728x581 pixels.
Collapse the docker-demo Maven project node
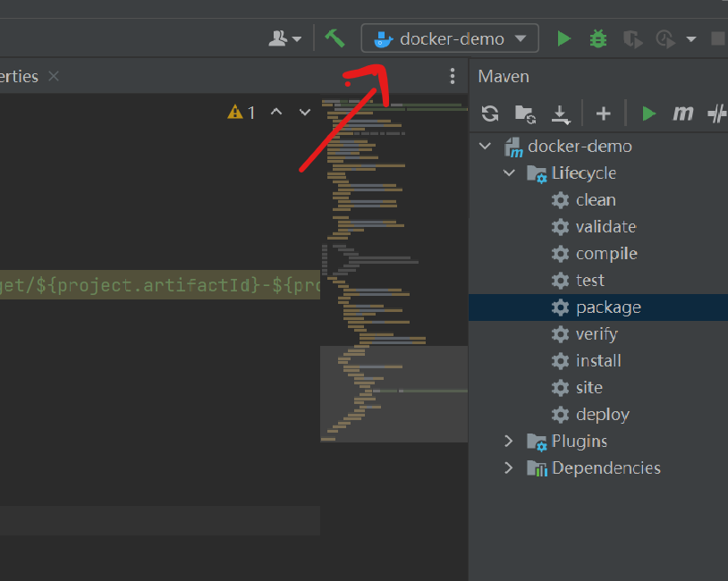(x=485, y=147)
